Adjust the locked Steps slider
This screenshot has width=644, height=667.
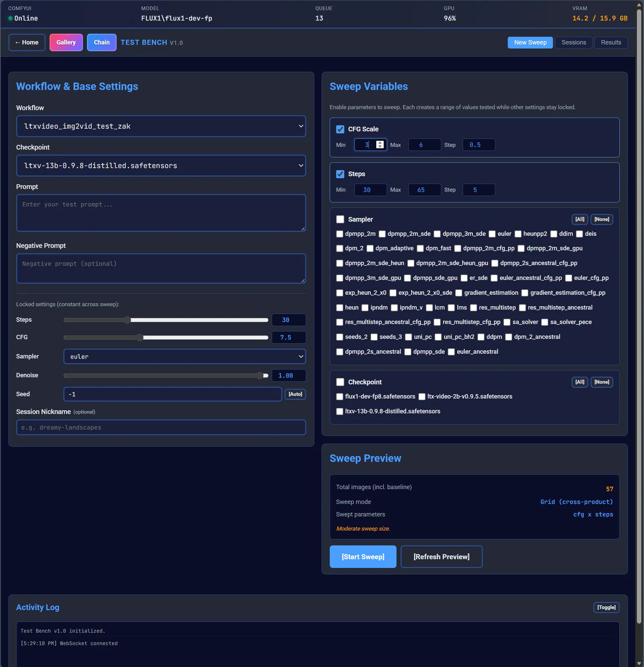coord(166,320)
